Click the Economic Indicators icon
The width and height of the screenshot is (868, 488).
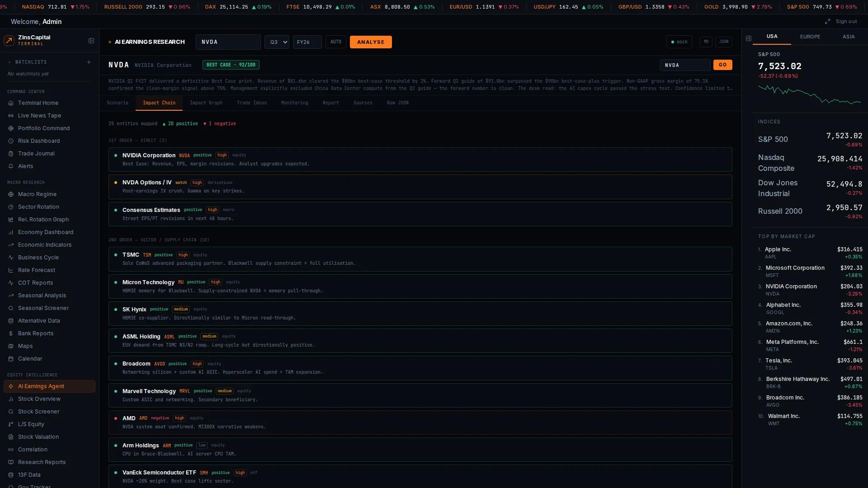pos(11,245)
